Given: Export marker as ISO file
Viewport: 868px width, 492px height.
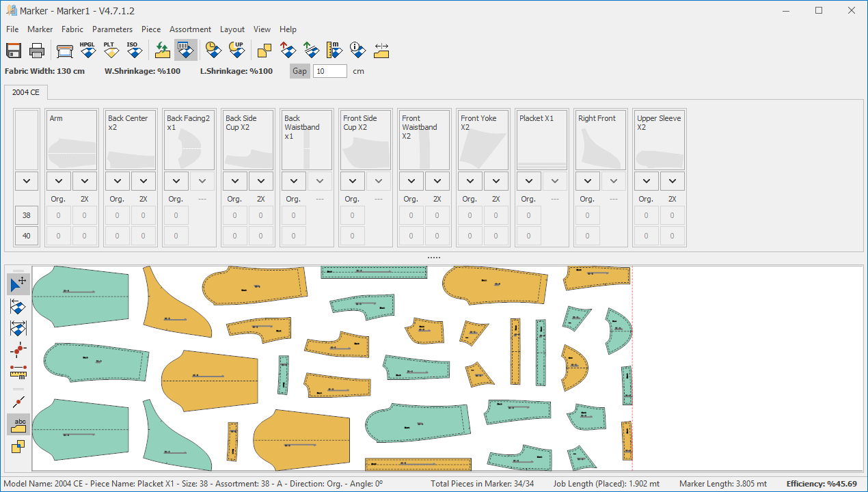Looking at the screenshot, I should [x=133, y=50].
